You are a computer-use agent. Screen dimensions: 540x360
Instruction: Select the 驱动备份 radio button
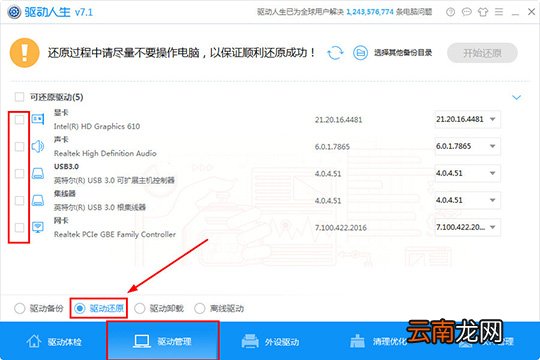click(x=20, y=308)
